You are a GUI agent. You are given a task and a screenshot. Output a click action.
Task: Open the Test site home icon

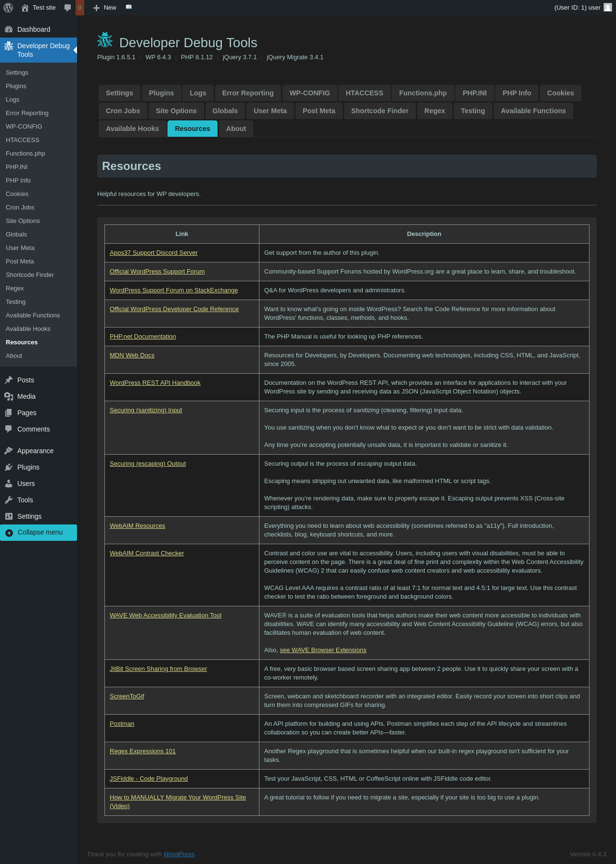[x=25, y=8]
